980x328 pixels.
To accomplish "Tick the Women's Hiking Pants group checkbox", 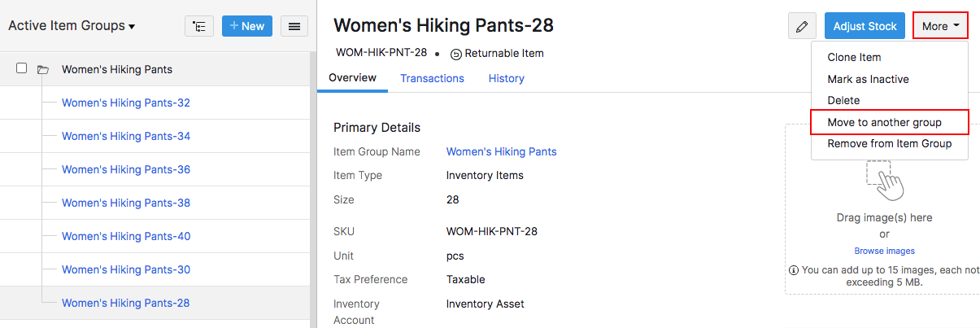I will (22, 68).
